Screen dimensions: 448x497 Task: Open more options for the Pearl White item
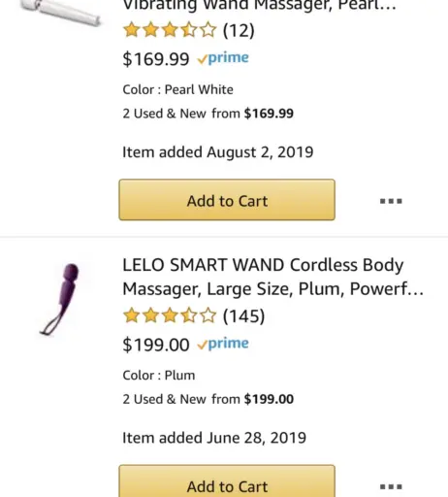coord(391,201)
